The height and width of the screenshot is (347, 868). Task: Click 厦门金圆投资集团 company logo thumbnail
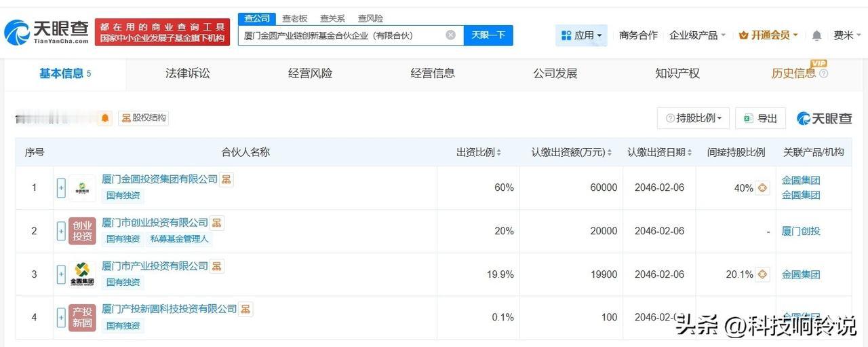coord(82,188)
